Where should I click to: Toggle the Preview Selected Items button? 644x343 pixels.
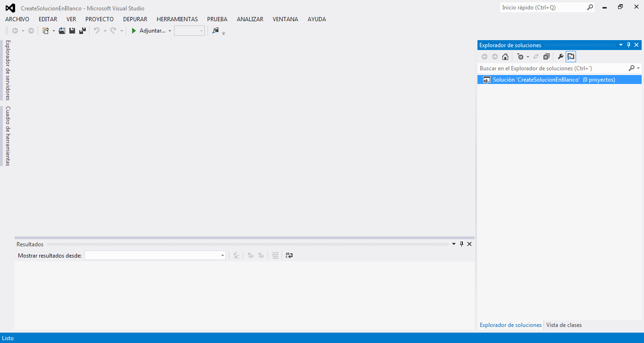(x=571, y=57)
